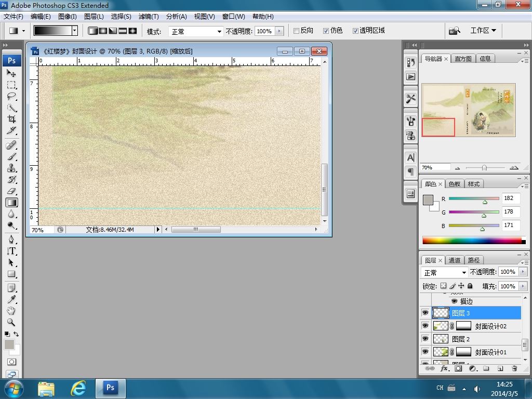Open the 模式 blending mode dropdown
532x399 pixels.
point(196,32)
